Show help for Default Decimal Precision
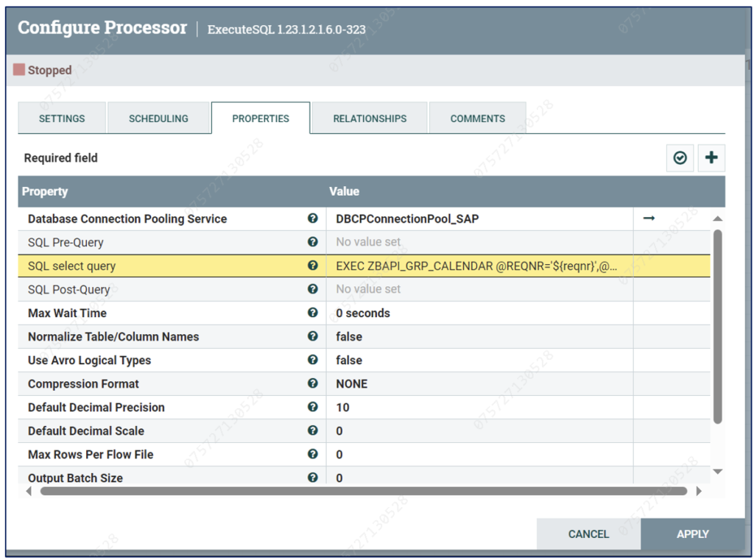Viewport: 754px width, 560px height. [x=312, y=407]
